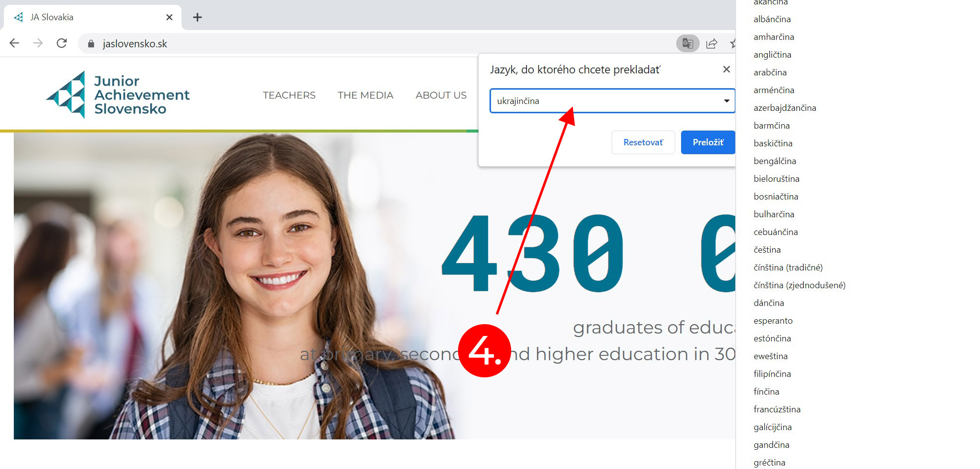Viewport: 980px width, 469px height.
Task: Click the share icon next to the address bar
Action: [x=711, y=43]
